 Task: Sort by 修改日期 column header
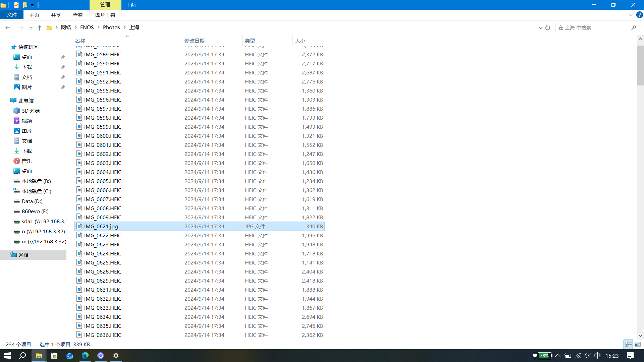click(x=195, y=41)
